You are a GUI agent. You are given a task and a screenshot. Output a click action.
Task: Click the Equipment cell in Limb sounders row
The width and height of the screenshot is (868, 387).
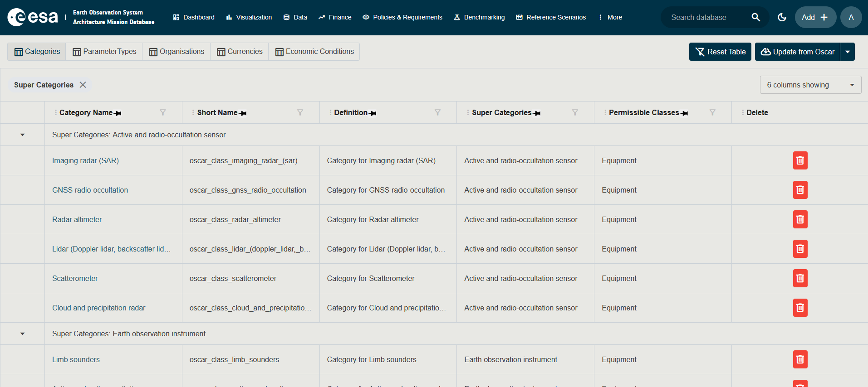(x=663, y=359)
